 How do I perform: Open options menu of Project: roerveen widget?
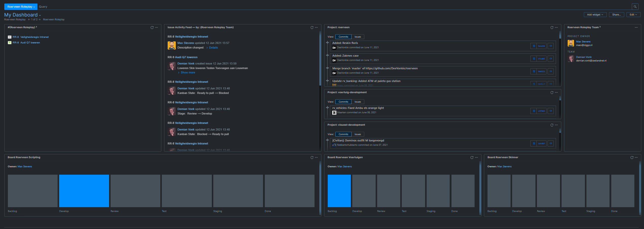[x=556, y=27]
